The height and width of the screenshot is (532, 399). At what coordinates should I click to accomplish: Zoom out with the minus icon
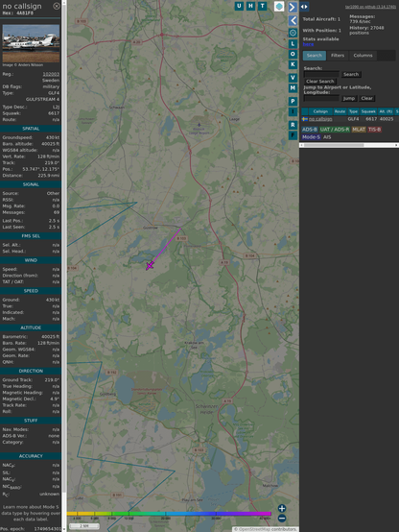(282, 519)
